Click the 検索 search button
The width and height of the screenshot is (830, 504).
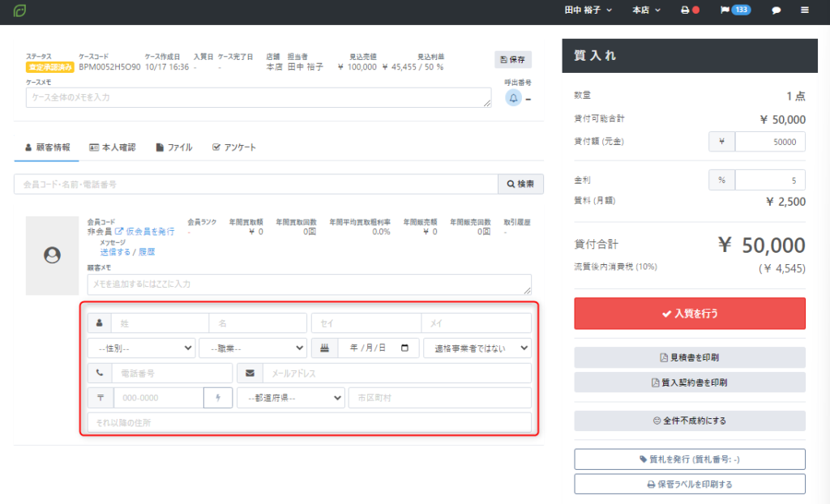520,184
